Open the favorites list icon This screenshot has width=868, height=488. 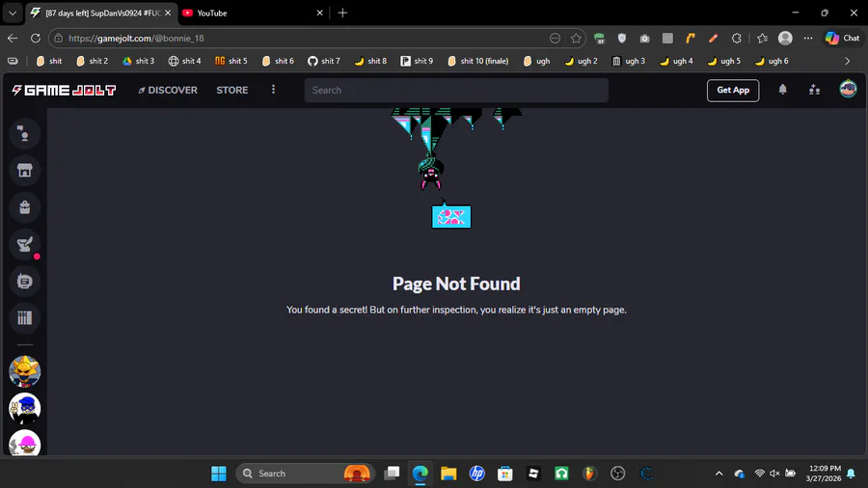(x=762, y=39)
